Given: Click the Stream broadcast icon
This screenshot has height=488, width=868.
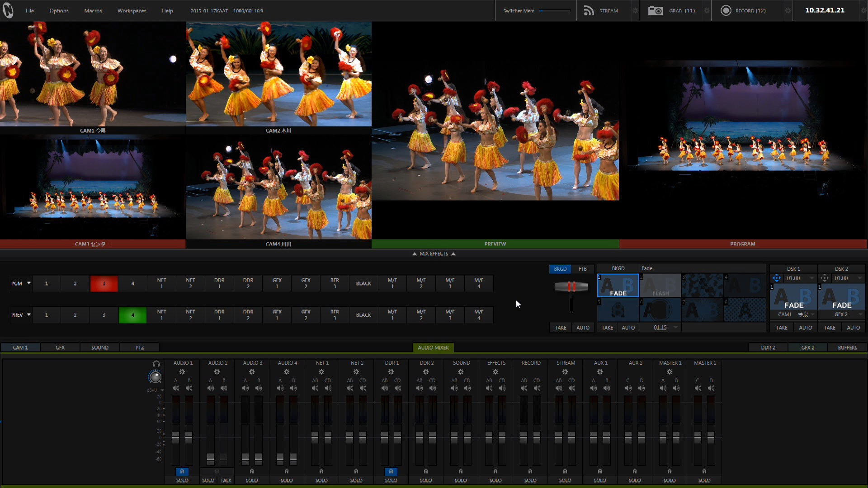Looking at the screenshot, I should [589, 10].
